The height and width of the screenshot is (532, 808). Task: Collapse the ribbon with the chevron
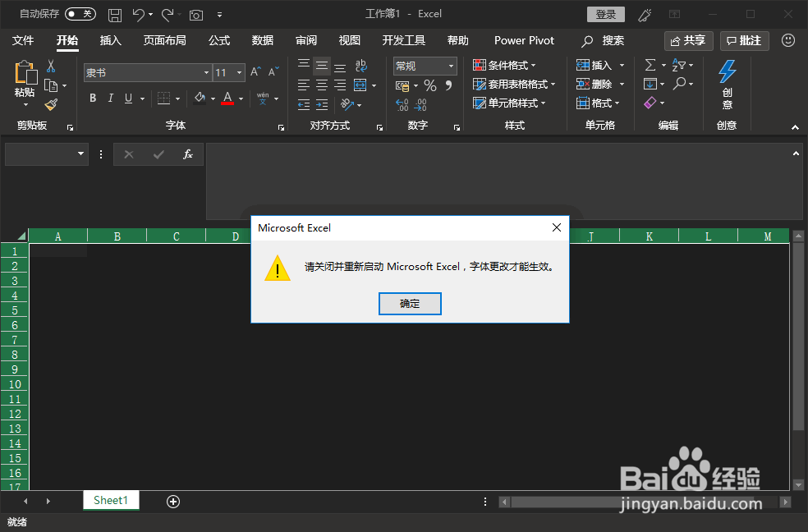tap(795, 127)
